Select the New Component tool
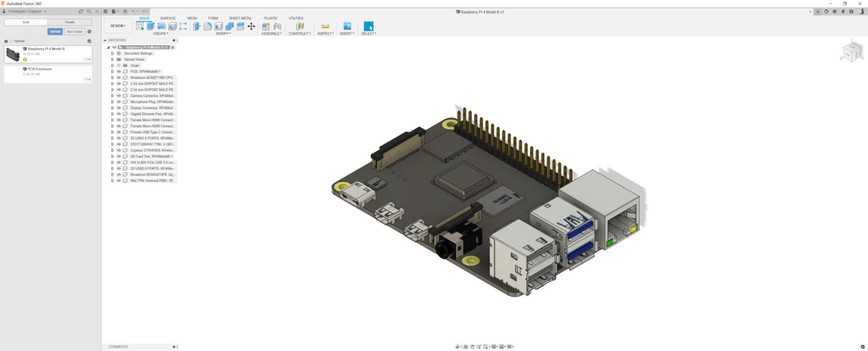Image resolution: width=868 pixels, height=351 pixels. 266,26
